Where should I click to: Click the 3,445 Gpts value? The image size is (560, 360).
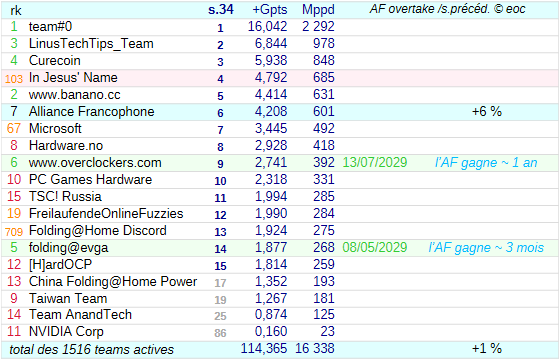pos(271,129)
